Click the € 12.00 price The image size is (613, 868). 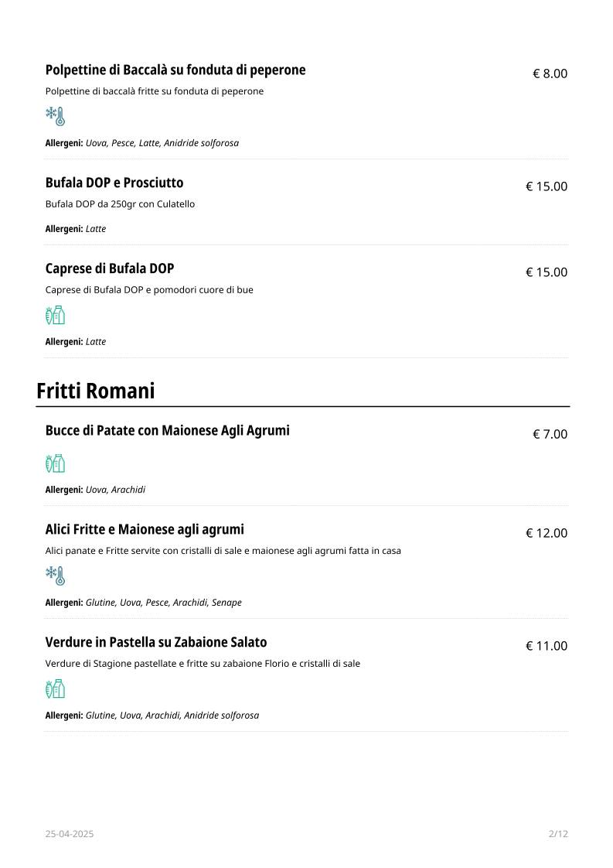coord(547,533)
